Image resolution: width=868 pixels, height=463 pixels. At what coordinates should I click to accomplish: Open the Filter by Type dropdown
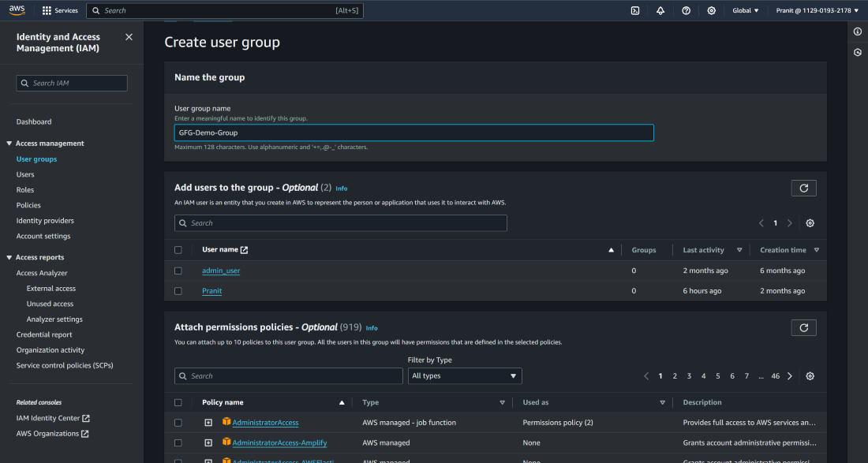[465, 376]
